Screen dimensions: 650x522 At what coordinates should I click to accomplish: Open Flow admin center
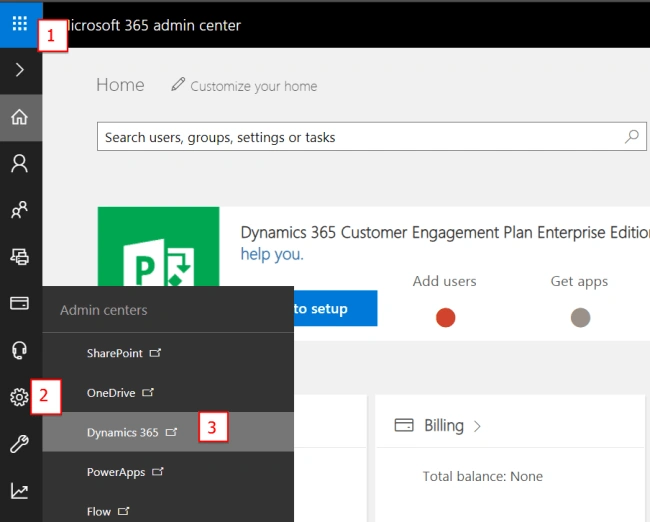pyautogui.click(x=168, y=511)
